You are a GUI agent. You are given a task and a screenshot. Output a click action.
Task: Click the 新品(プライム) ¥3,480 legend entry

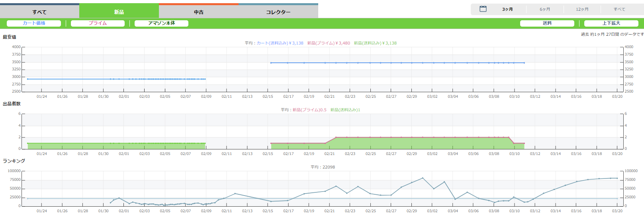click(x=329, y=43)
